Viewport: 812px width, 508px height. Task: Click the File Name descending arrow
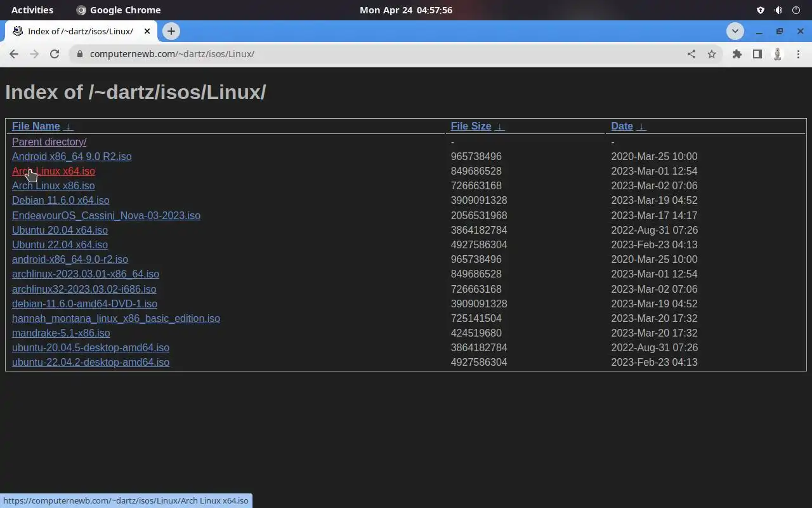pos(69,126)
